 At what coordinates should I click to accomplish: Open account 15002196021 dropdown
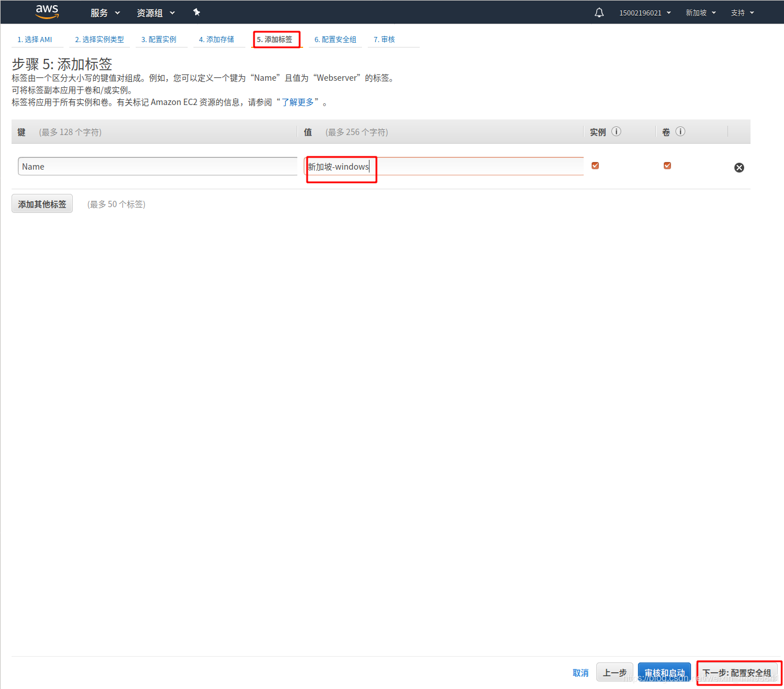pyautogui.click(x=645, y=13)
